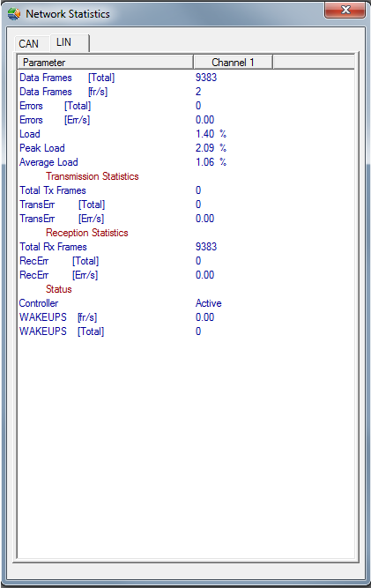Close the Network Statistics window
The image size is (371, 588).
click(x=345, y=10)
